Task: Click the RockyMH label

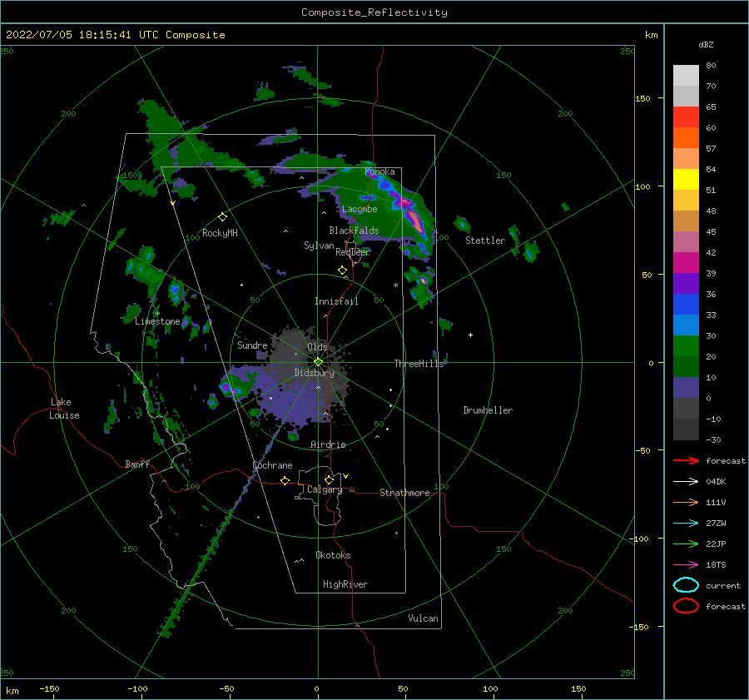Action: tap(220, 233)
